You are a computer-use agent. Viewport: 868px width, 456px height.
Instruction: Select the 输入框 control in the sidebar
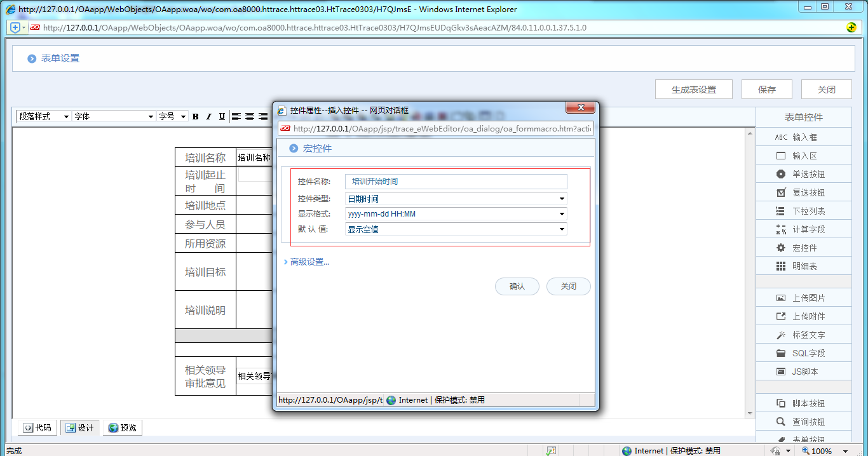[803, 137]
